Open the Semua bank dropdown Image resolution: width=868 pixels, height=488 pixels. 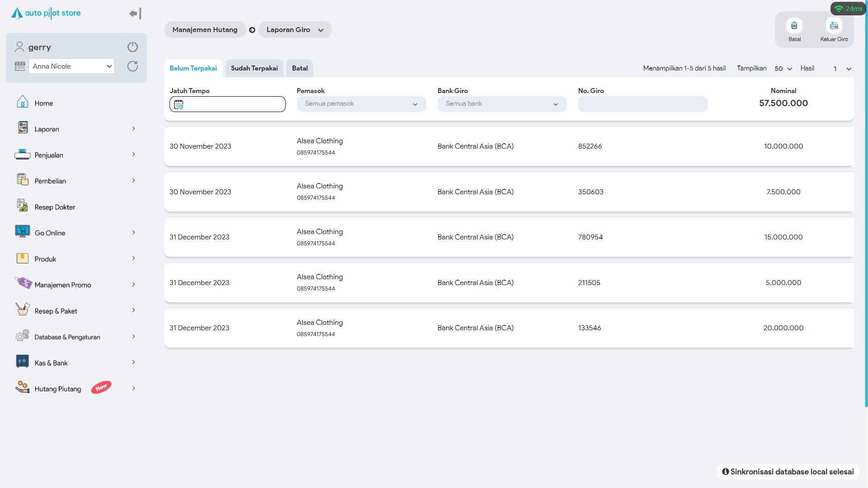pos(501,104)
